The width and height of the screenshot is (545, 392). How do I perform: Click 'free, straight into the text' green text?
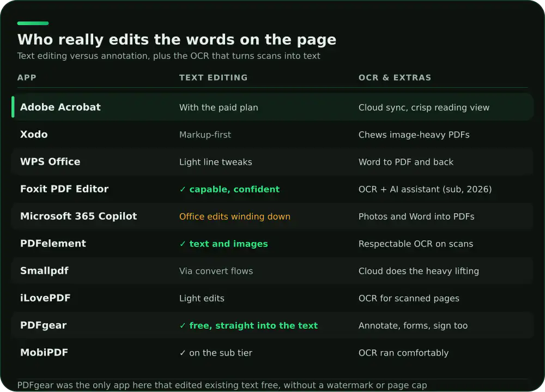pyautogui.click(x=253, y=325)
